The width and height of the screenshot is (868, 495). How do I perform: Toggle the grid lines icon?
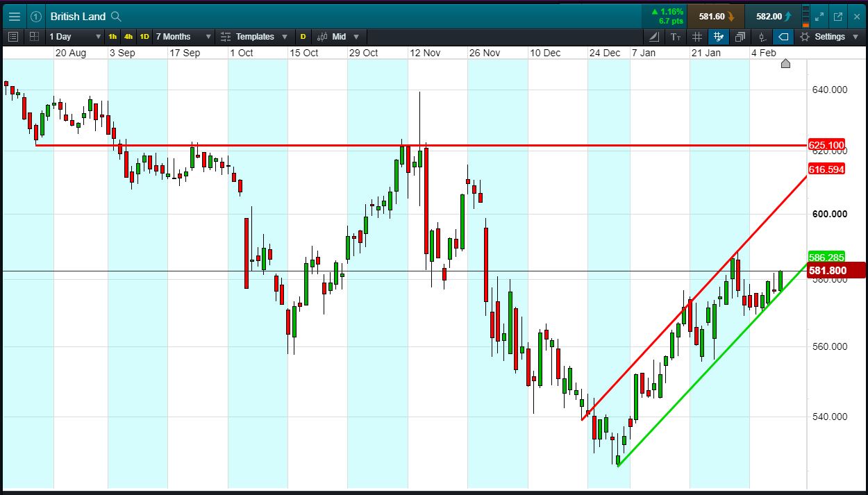(697, 37)
